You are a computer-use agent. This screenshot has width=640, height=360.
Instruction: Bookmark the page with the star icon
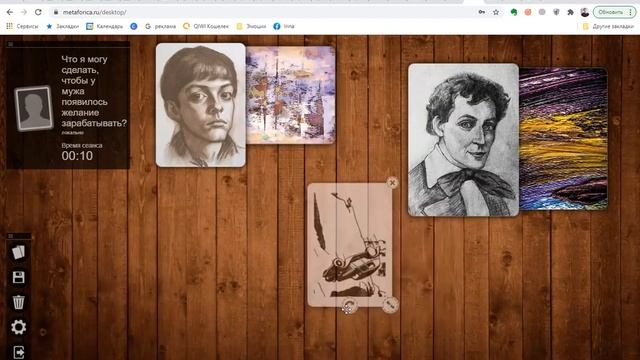(x=496, y=12)
